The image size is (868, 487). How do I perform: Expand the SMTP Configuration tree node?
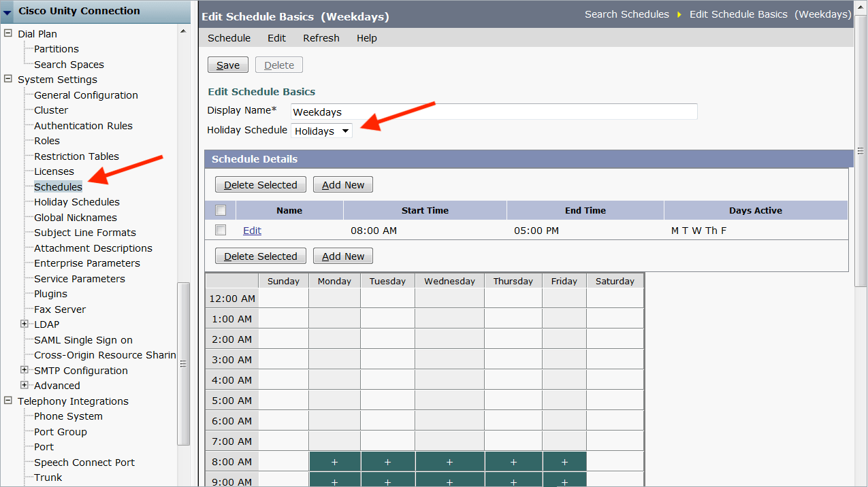[x=25, y=370]
